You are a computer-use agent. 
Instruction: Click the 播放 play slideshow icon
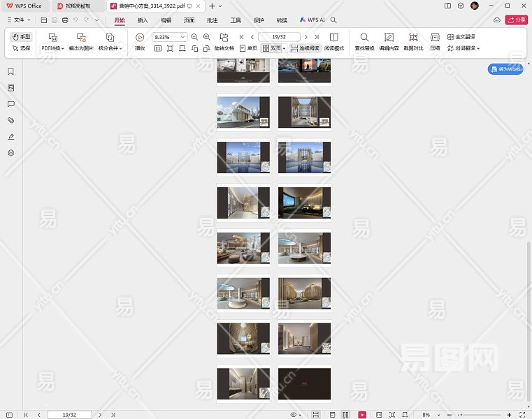coord(140,37)
